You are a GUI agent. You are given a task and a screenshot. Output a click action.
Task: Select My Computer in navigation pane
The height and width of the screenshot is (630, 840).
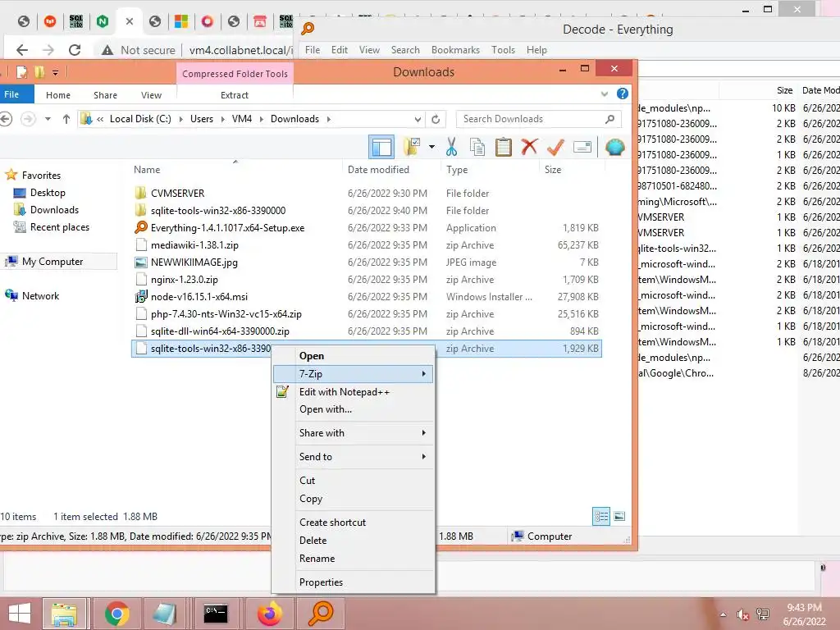click(52, 262)
